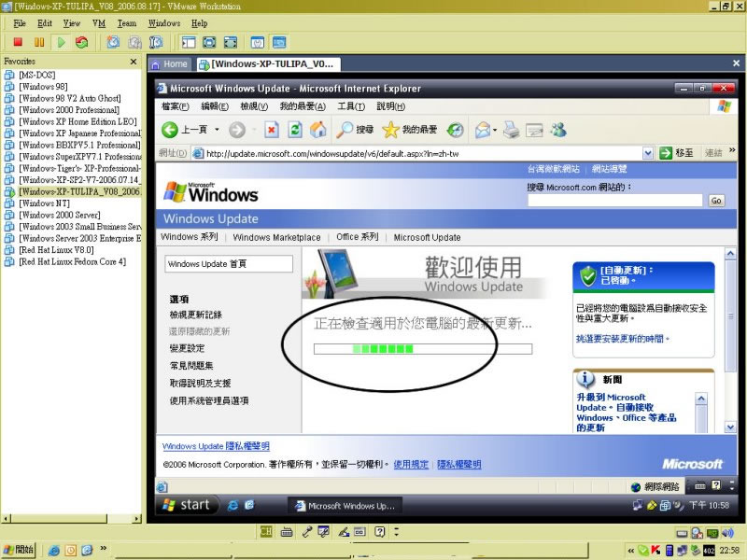
Task: Expand the host system tray hidden icons arrow
Action: (x=631, y=551)
